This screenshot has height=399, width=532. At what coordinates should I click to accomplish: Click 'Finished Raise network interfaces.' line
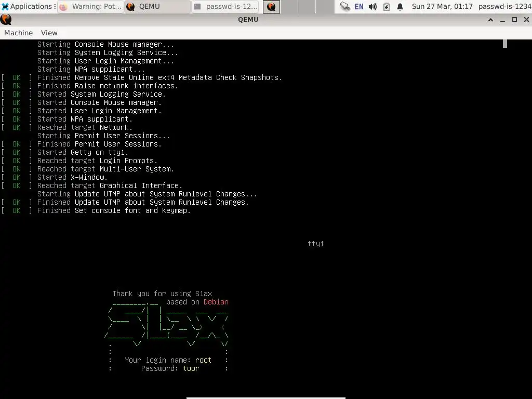[108, 86]
